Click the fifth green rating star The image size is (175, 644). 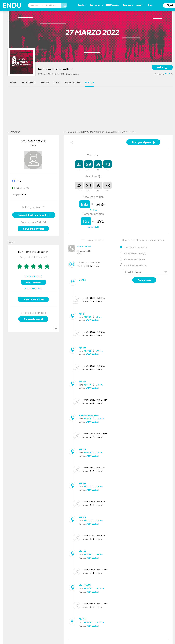47,267
